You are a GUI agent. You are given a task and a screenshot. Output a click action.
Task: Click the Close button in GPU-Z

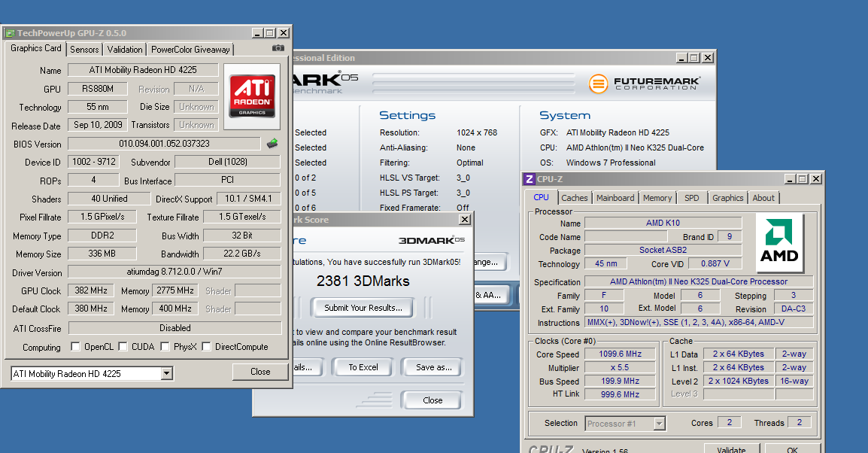point(260,372)
